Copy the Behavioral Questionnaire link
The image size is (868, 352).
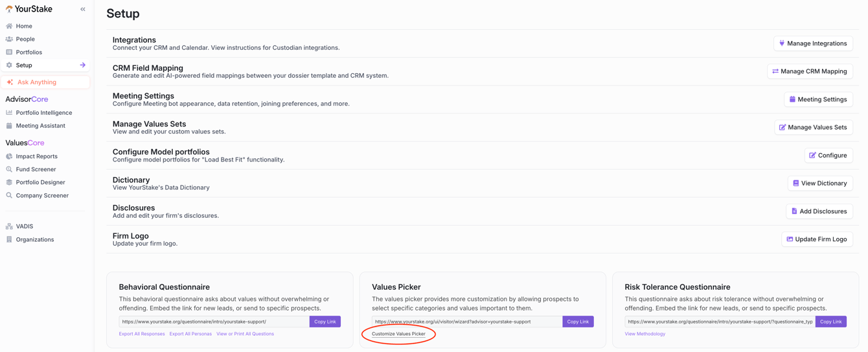(325, 322)
